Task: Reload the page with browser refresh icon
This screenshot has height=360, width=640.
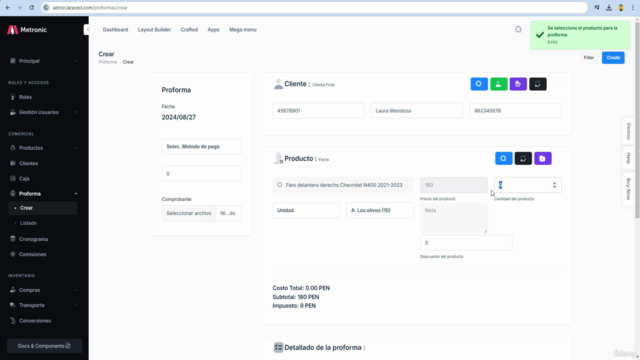Action: click(31, 8)
